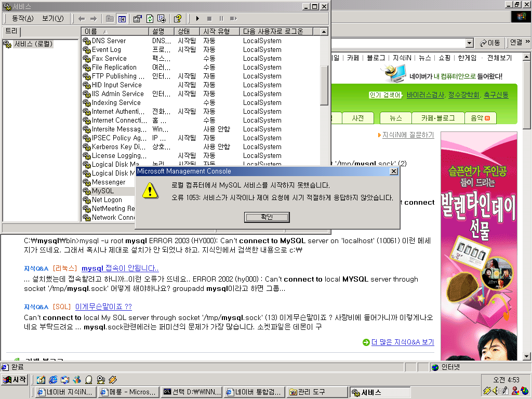Open the 보기(V) menu
The height and width of the screenshot is (399, 532).
pos(52,18)
